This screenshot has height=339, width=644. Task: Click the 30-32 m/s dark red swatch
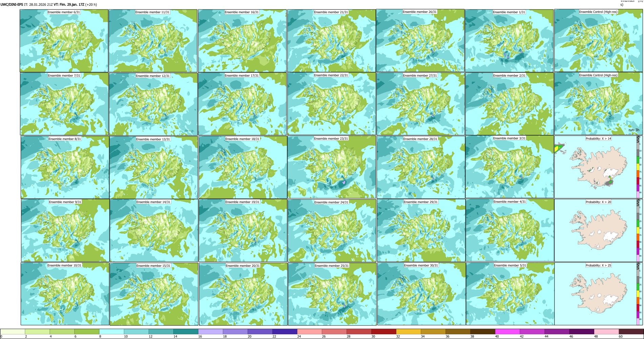pos(384,332)
